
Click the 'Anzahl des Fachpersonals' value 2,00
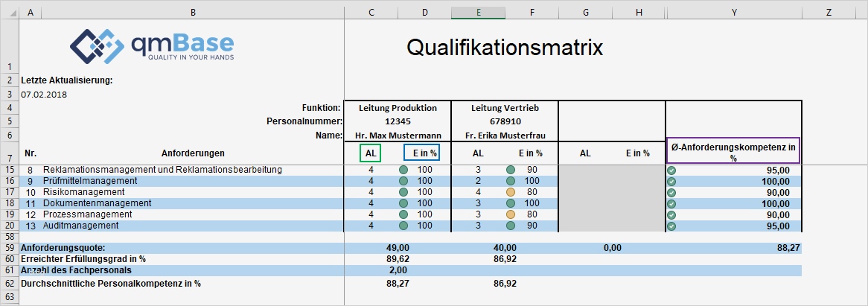pyautogui.click(x=398, y=270)
